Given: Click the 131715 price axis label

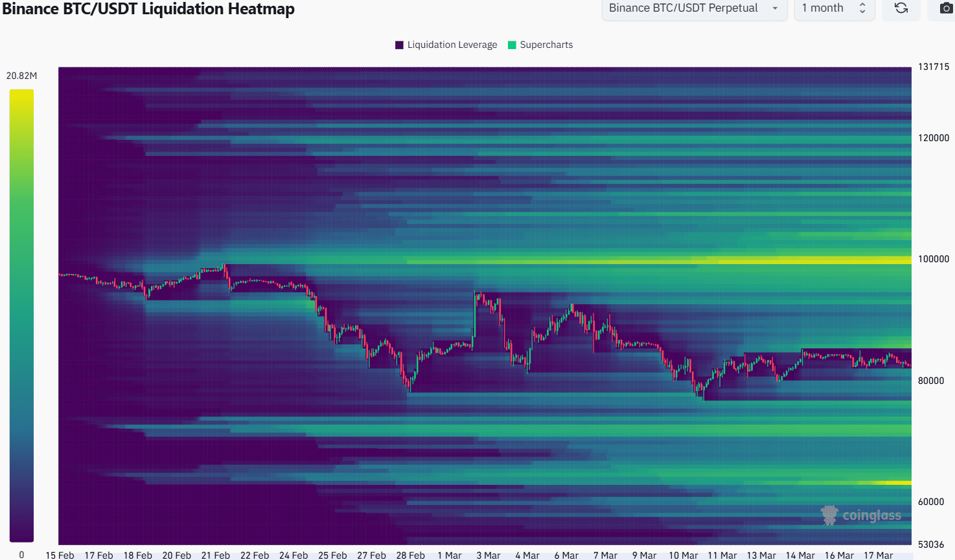Looking at the screenshot, I should [x=934, y=67].
